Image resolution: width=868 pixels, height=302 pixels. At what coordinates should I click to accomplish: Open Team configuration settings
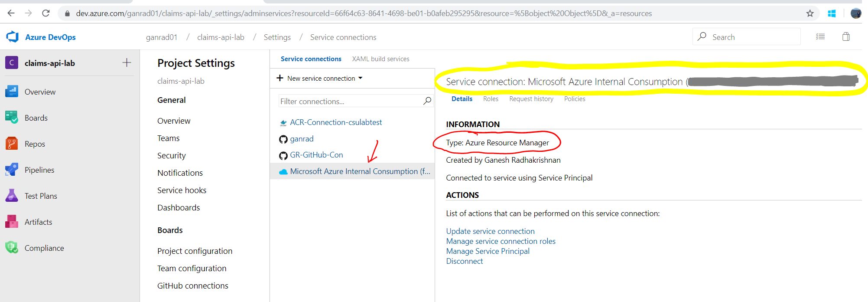(x=192, y=268)
